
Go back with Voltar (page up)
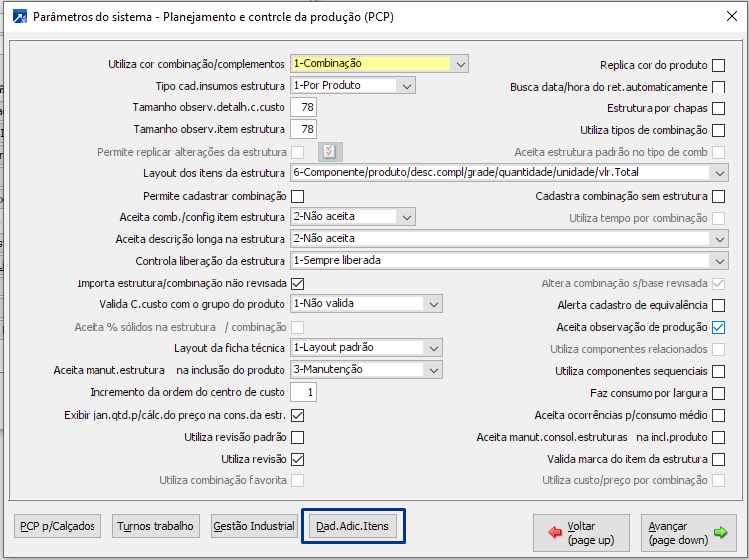[x=581, y=533]
